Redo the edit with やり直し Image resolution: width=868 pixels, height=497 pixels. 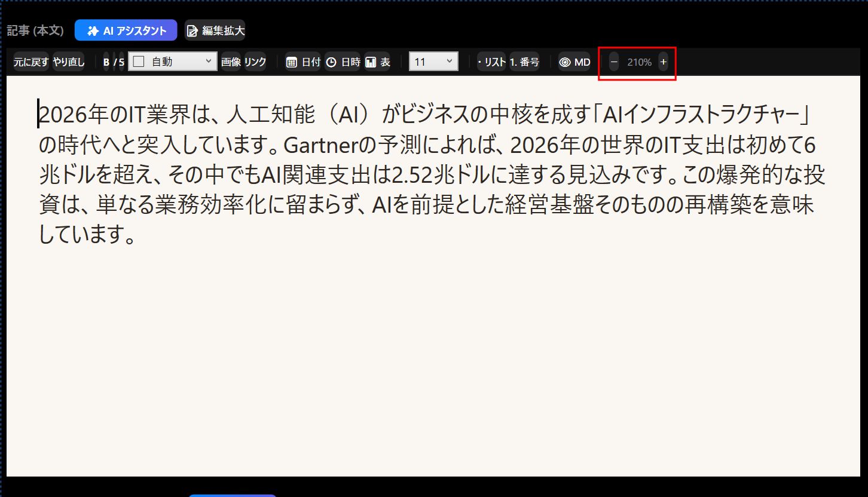(x=68, y=61)
